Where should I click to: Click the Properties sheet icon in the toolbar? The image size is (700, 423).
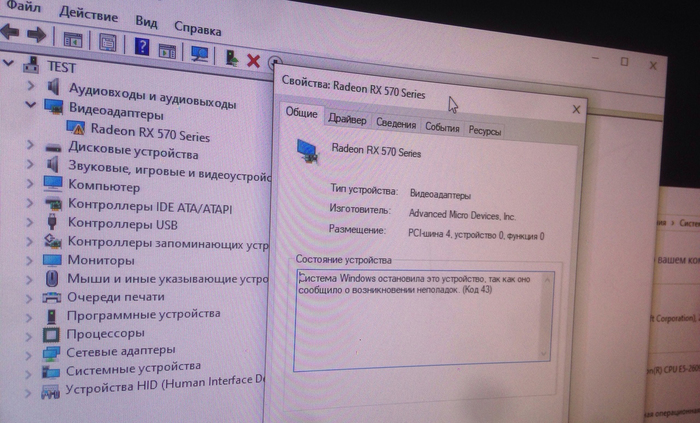tap(107, 42)
